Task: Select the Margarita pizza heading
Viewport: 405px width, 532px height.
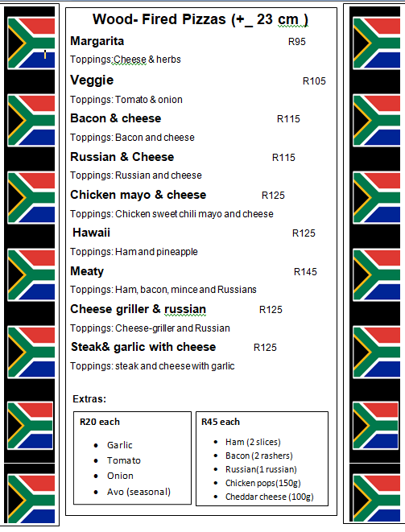Action: (97, 41)
